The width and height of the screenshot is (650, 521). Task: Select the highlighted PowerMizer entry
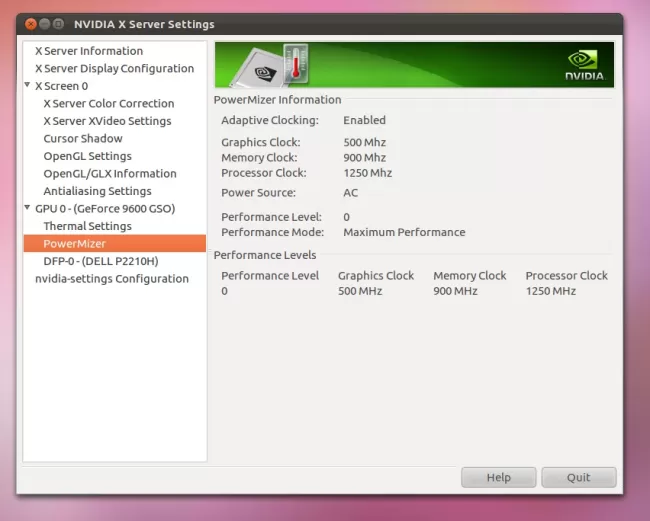pyautogui.click(x=74, y=244)
